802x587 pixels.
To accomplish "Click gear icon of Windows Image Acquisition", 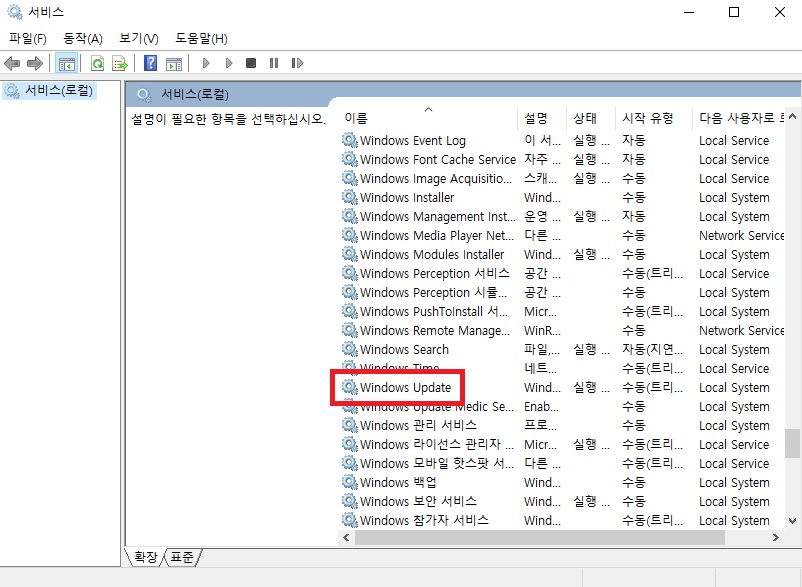I will coord(350,178).
